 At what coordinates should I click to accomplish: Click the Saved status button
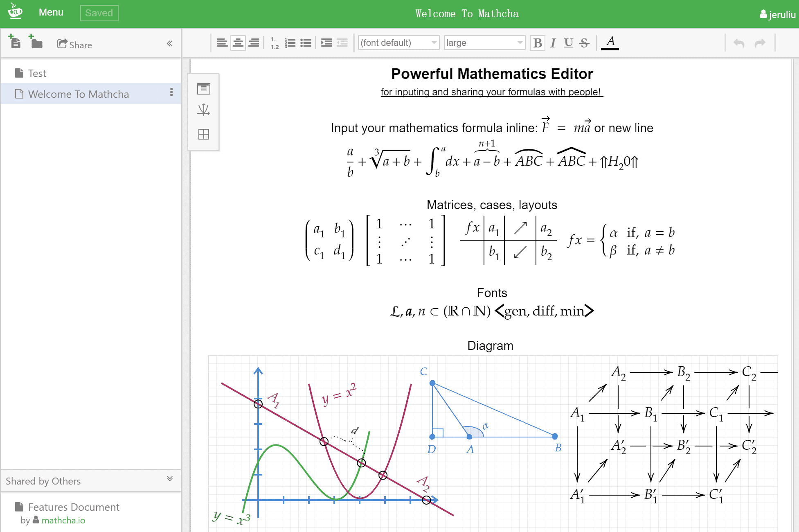[x=98, y=11]
